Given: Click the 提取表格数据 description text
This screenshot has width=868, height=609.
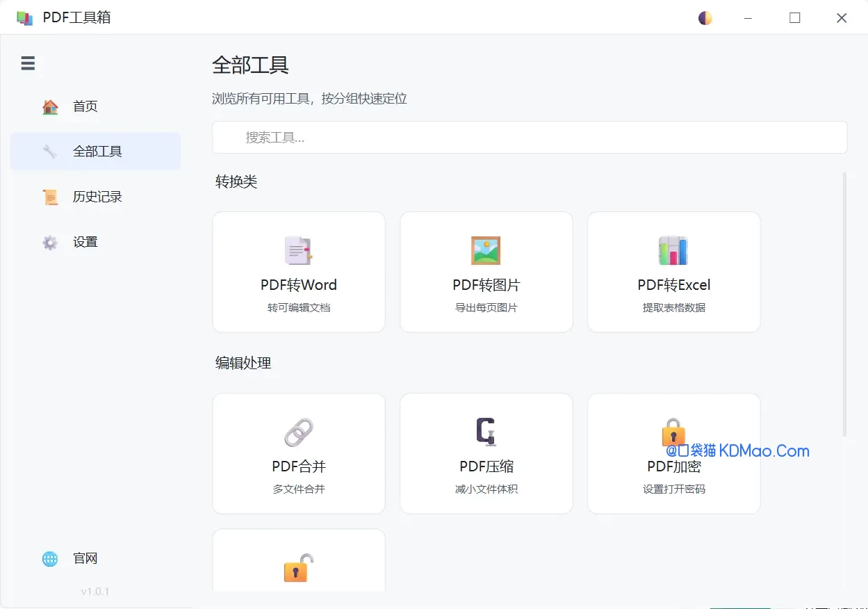Looking at the screenshot, I should (x=674, y=307).
